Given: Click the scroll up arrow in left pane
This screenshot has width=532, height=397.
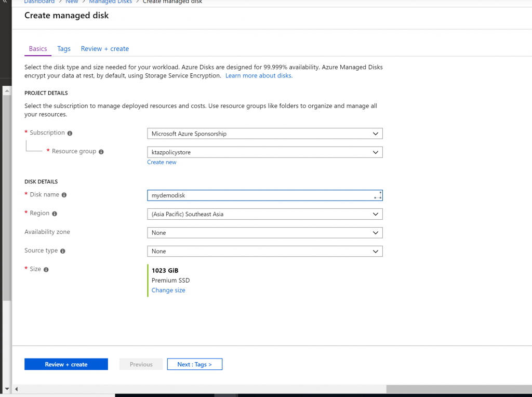Looking at the screenshot, I should point(7,91).
